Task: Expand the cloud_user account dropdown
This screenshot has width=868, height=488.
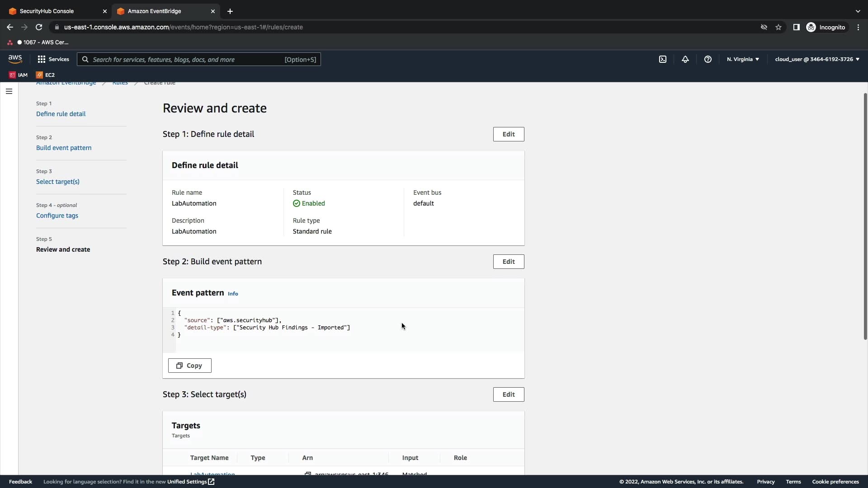Action: coord(817,59)
